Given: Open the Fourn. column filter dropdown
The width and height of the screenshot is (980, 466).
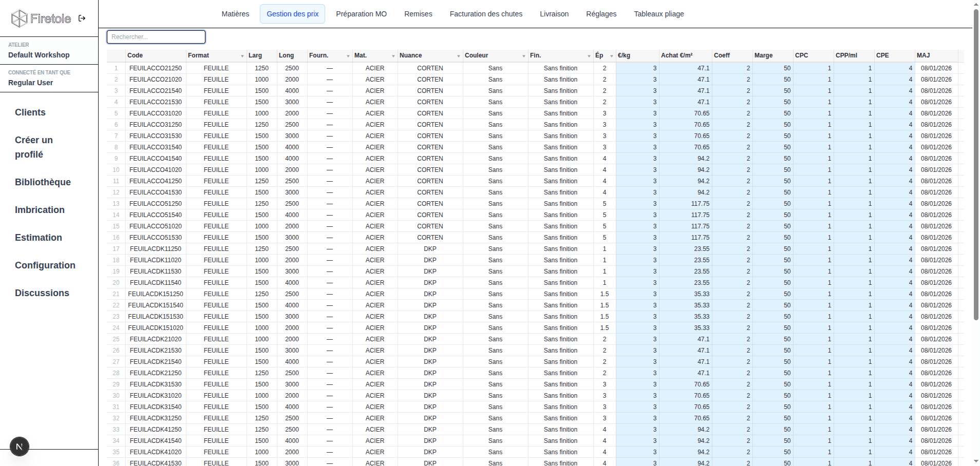Looking at the screenshot, I should click(348, 56).
